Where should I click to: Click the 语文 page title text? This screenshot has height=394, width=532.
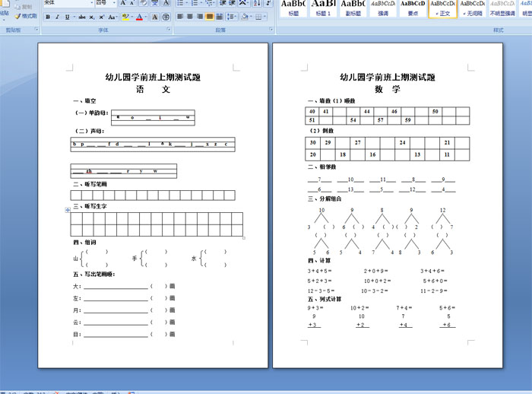click(x=153, y=89)
